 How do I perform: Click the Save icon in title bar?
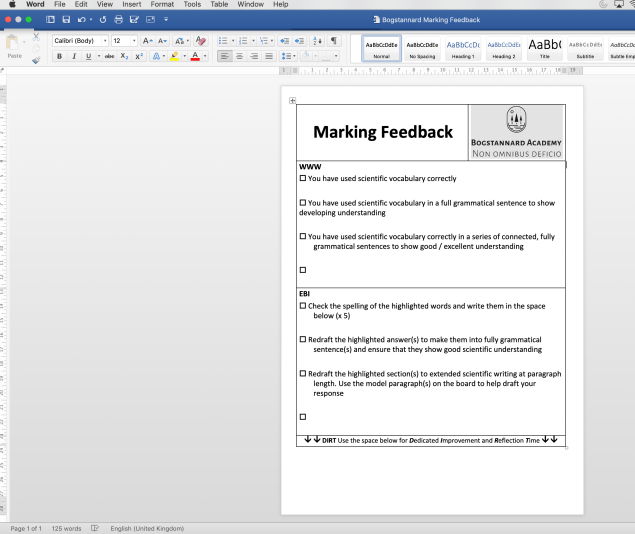pyautogui.click(x=65, y=19)
